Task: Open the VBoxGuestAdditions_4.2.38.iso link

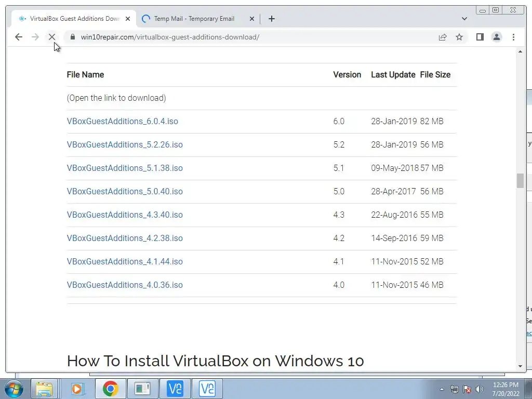Action: point(125,238)
